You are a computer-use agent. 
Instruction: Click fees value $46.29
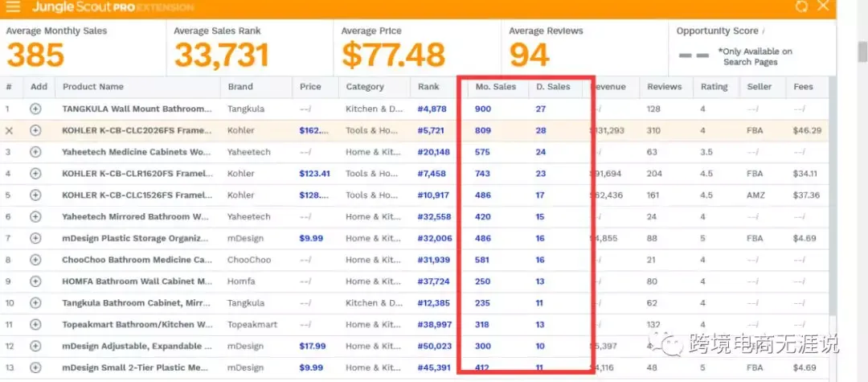click(807, 130)
